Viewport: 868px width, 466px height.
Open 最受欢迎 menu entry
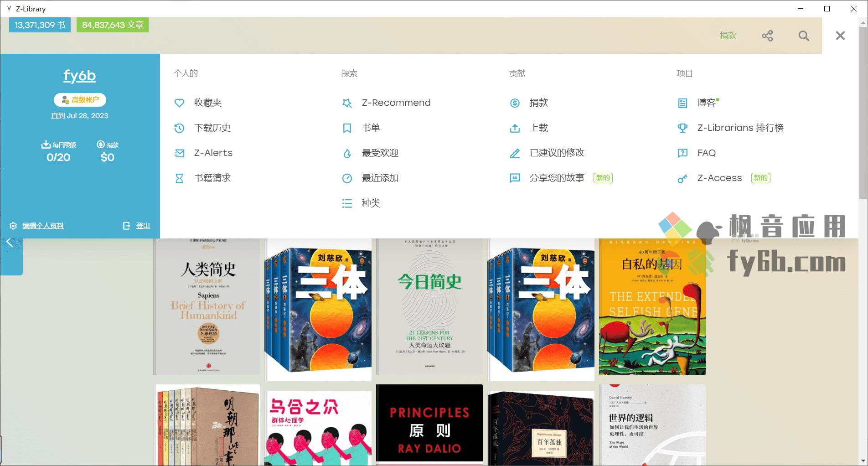380,153
